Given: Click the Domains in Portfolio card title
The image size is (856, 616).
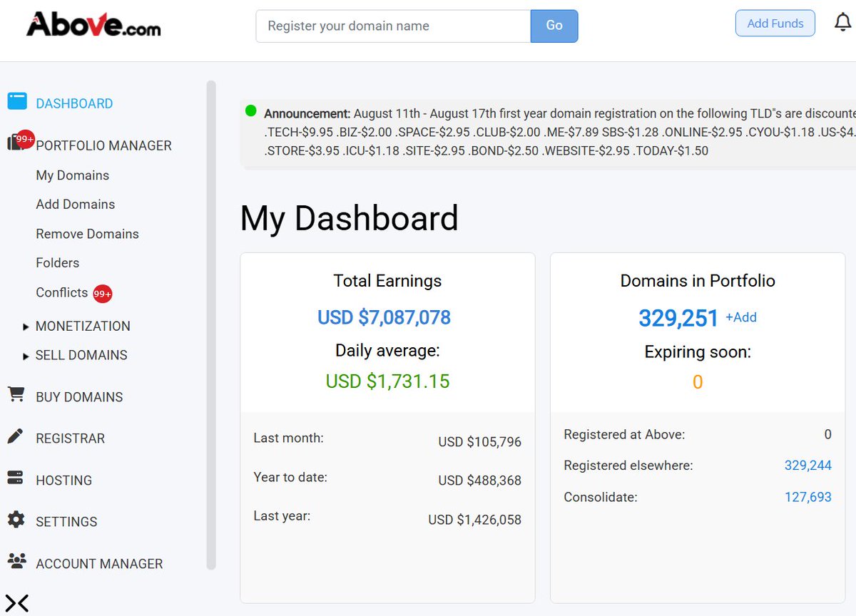Looking at the screenshot, I should pos(698,281).
